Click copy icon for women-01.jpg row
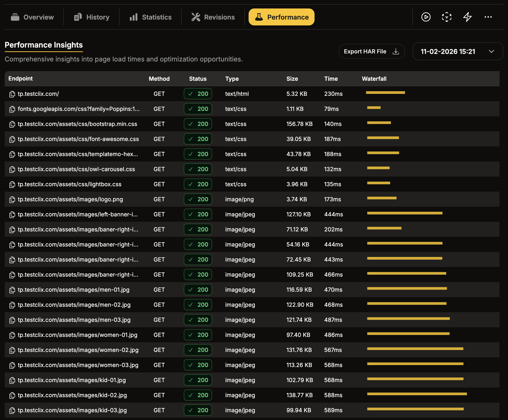508x420 pixels. coord(12,335)
